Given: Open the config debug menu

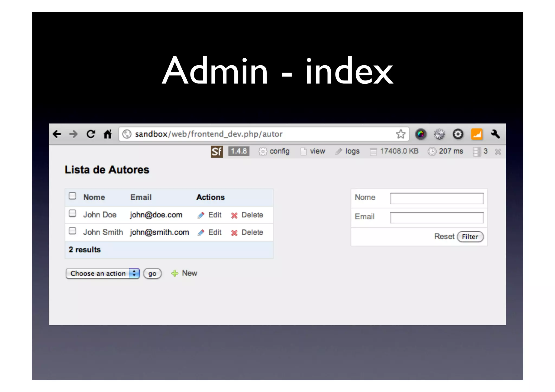Looking at the screenshot, I should [280, 151].
